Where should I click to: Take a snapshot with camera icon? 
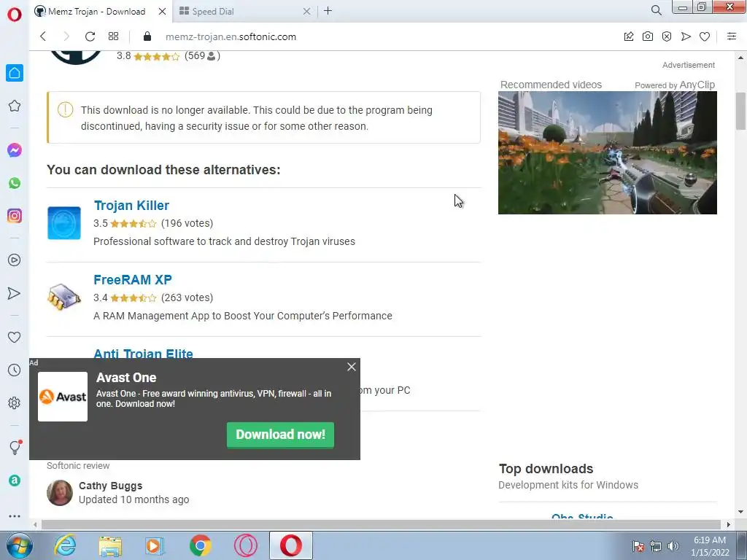(648, 36)
